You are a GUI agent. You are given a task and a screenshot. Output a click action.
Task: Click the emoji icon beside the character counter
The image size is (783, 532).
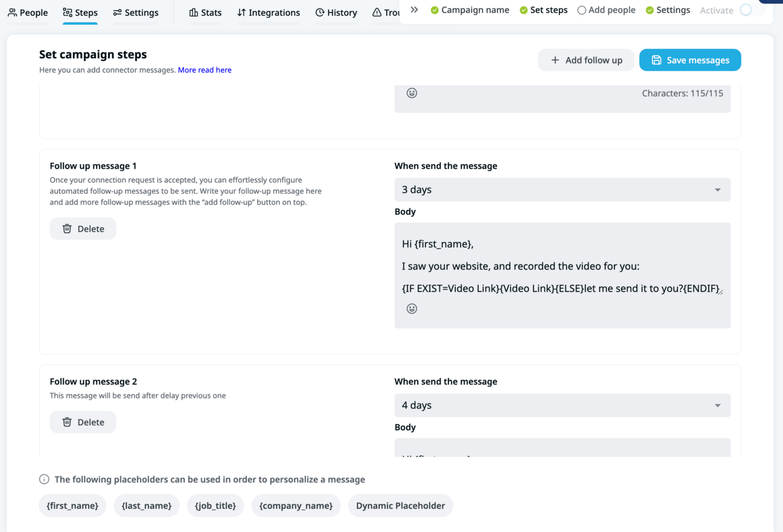point(411,93)
